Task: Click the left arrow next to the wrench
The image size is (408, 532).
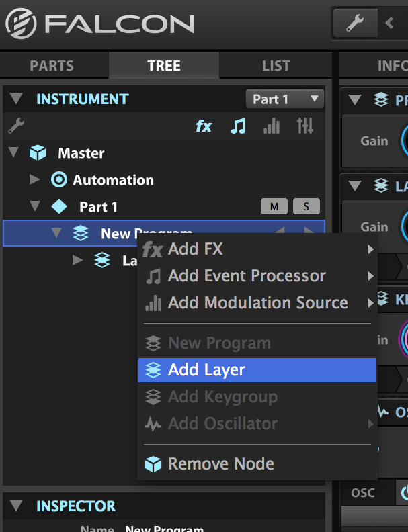Action: [390, 23]
